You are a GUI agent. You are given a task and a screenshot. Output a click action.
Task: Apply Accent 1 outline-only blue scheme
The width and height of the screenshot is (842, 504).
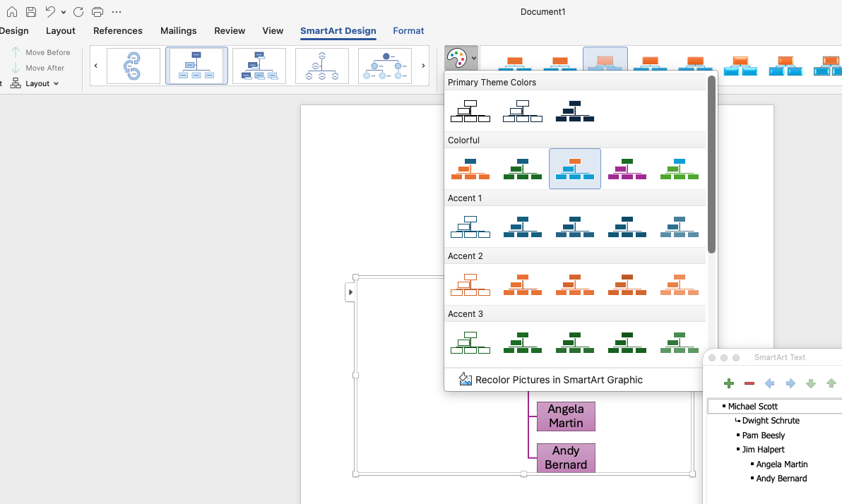click(470, 227)
